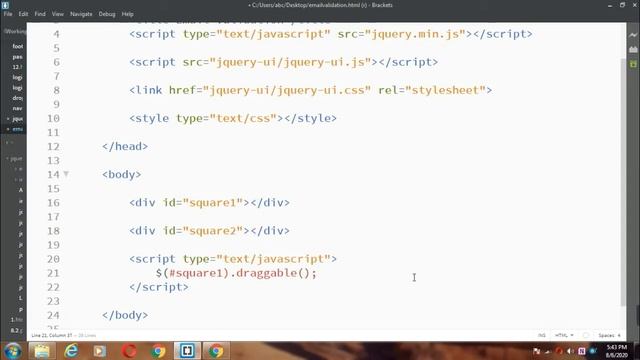Screen dimensions: 640x360
Task: Click the linting status circle in status bar
Action: tap(586, 335)
